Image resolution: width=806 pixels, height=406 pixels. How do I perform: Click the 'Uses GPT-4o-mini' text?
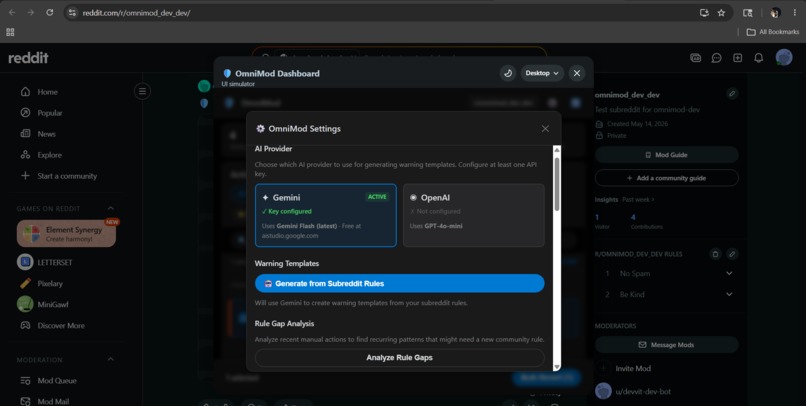(436, 226)
